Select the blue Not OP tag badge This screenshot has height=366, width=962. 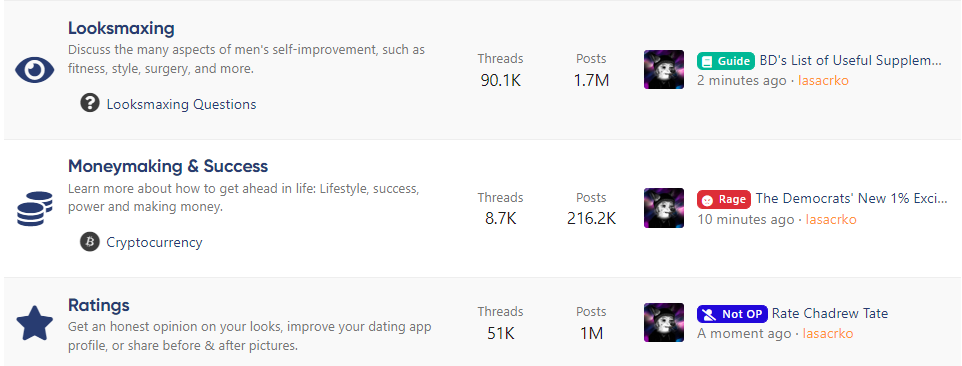point(732,314)
